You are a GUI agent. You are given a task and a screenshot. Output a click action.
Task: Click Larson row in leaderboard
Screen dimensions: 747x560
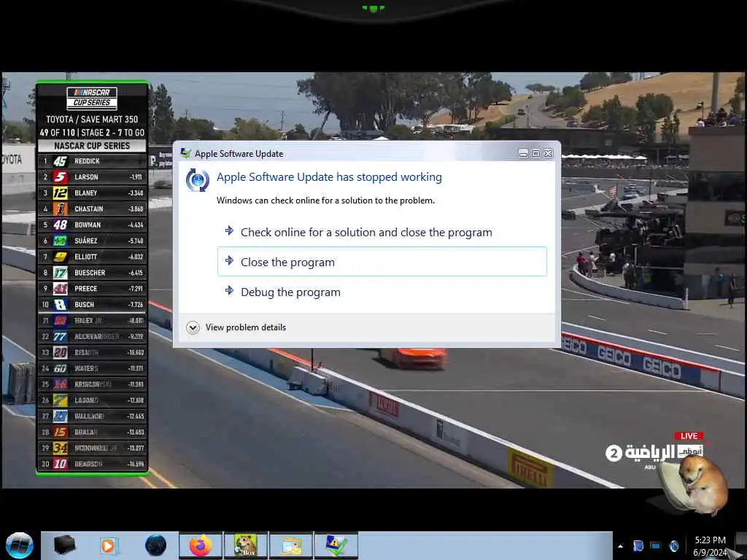point(92,176)
